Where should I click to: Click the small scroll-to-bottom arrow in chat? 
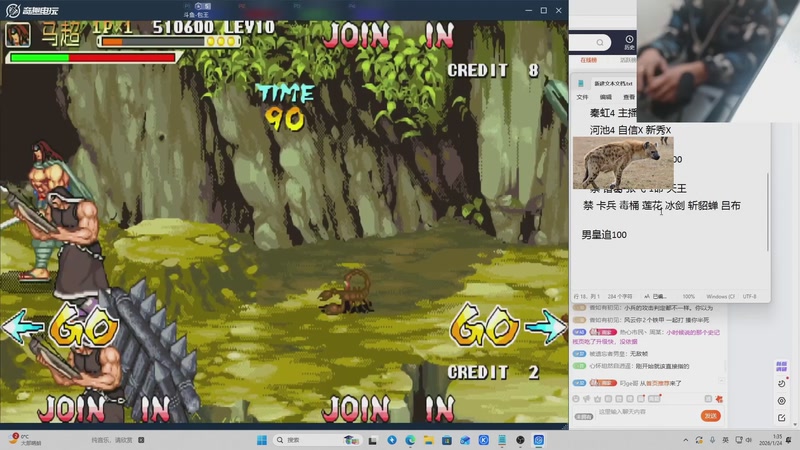(721, 381)
